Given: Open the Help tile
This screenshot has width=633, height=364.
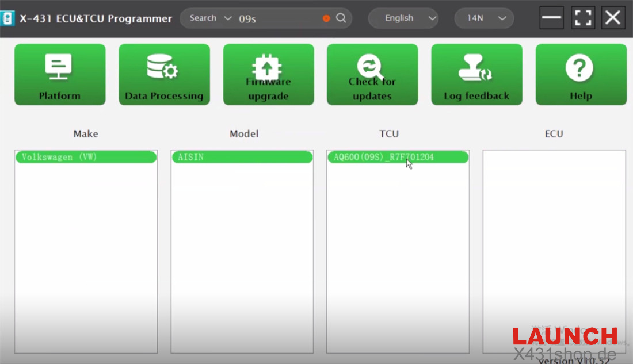Looking at the screenshot, I should pos(581,75).
